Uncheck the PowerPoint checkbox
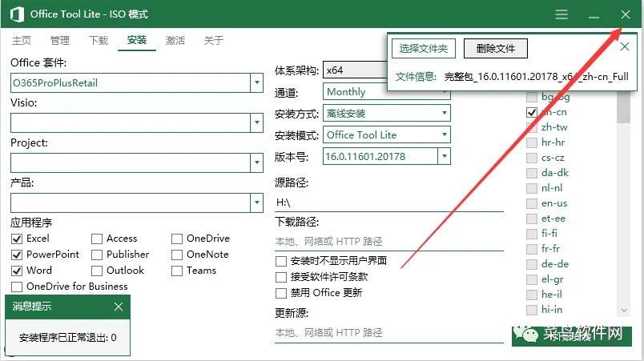The image size is (644, 361). (x=17, y=255)
